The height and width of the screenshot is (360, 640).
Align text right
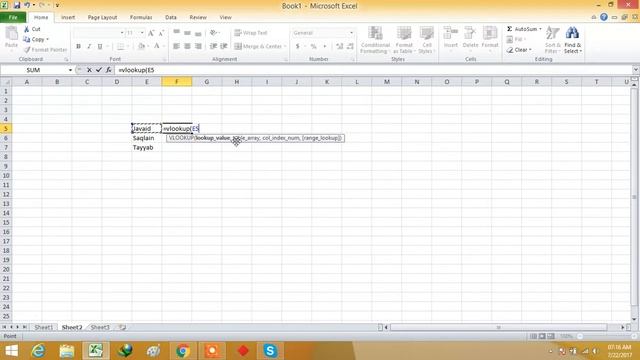198,47
